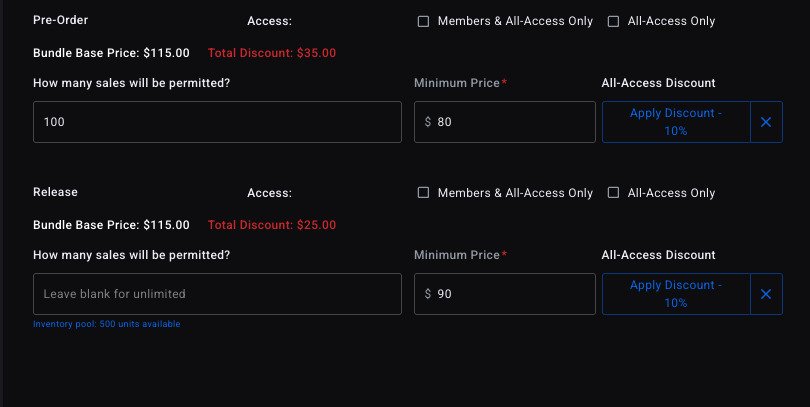Focus the Release sales field left blank for unlimited
The width and height of the screenshot is (810, 407).
pos(217,294)
